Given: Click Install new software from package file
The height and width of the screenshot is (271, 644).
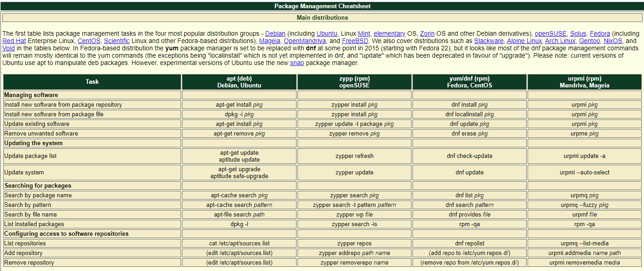Looking at the screenshot, I should click(x=54, y=114).
